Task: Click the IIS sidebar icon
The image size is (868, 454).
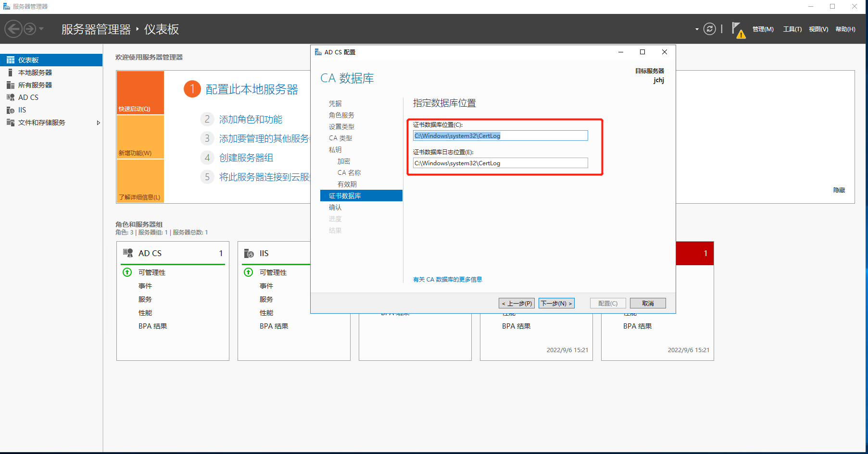Action: point(10,110)
